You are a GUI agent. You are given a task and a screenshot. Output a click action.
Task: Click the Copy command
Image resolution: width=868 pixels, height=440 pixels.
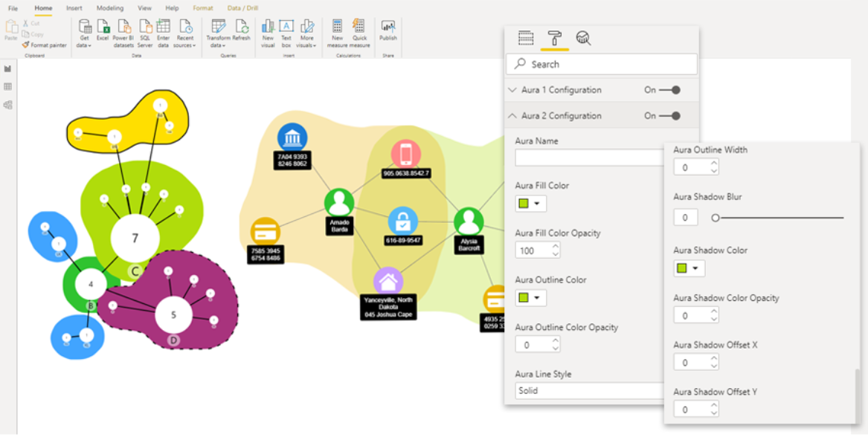pyautogui.click(x=33, y=34)
